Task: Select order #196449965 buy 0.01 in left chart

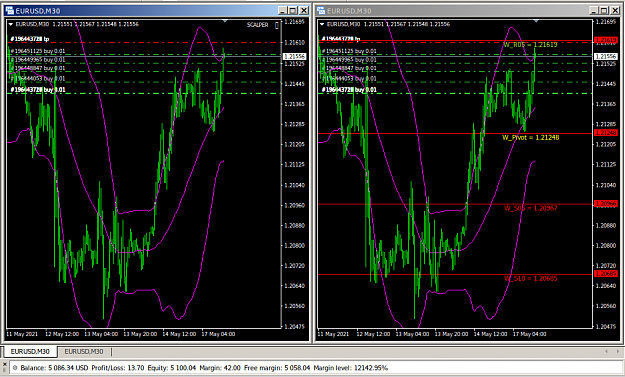Action: coord(38,60)
